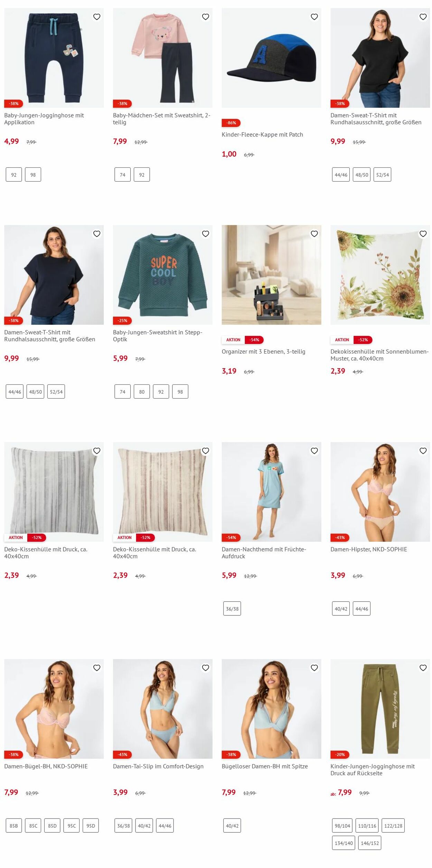Select size 36/38 for Damen-Nachthemd
Viewport: 432px width, 868px height.
pos(232,609)
